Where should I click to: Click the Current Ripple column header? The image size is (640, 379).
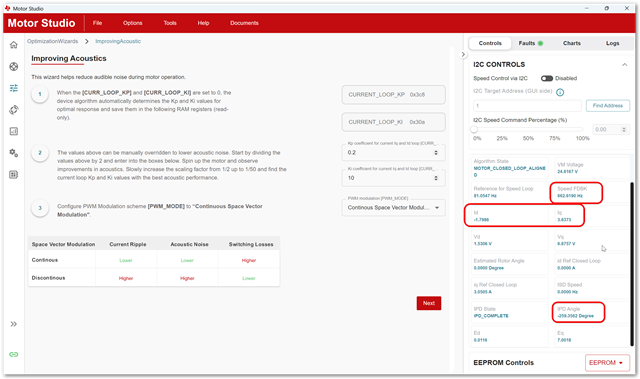click(x=128, y=244)
